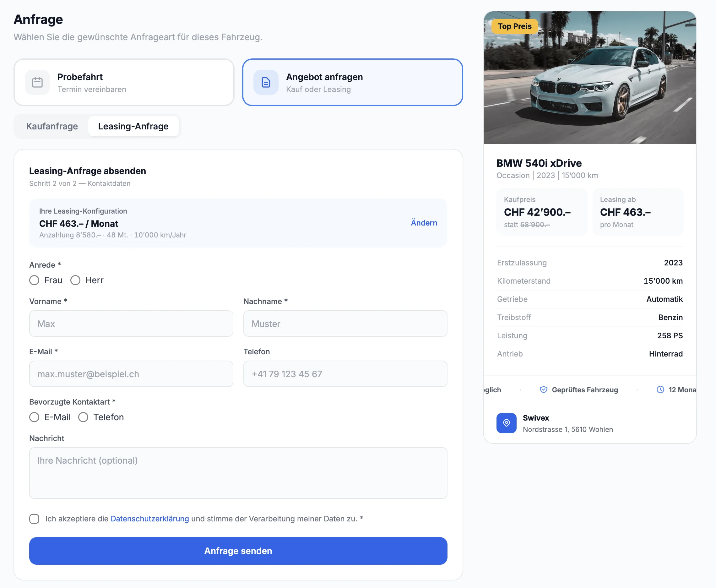Click the clock icon in the badge strip
Image resolution: width=716 pixels, height=588 pixels.
click(660, 389)
